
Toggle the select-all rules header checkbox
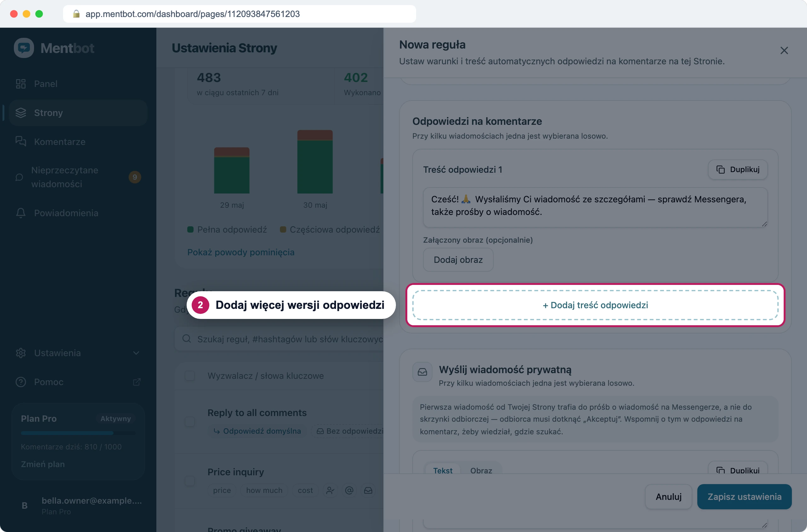[x=190, y=376]
